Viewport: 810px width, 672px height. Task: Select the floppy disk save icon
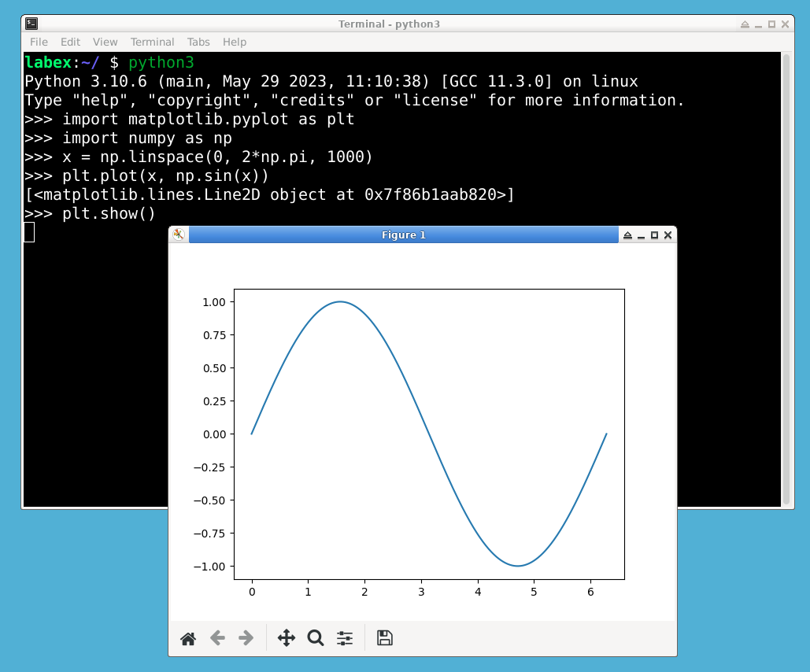tap(384, 638)
